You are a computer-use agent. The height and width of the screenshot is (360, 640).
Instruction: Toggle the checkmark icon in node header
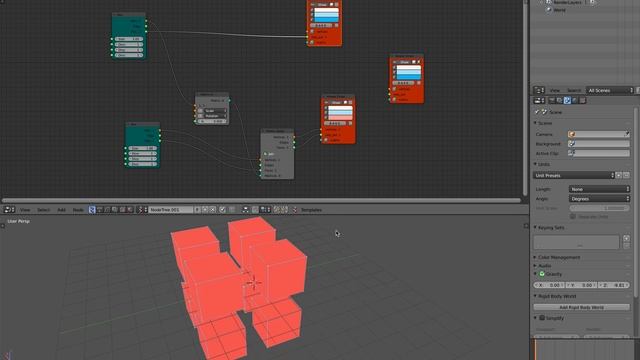click(222, 210)
